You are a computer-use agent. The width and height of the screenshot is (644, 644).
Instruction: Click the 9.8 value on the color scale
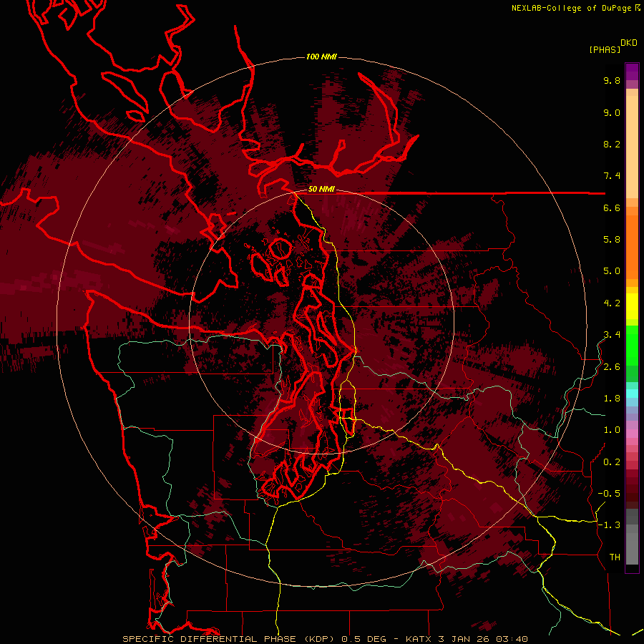(x=612, y=80)
